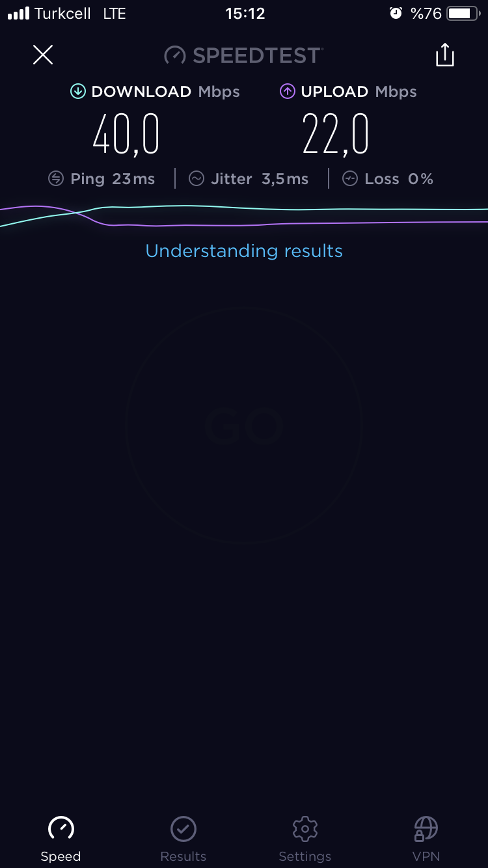Tap the Ping icon
This screenshot has width=488, height=868.
tap(56, 179)
